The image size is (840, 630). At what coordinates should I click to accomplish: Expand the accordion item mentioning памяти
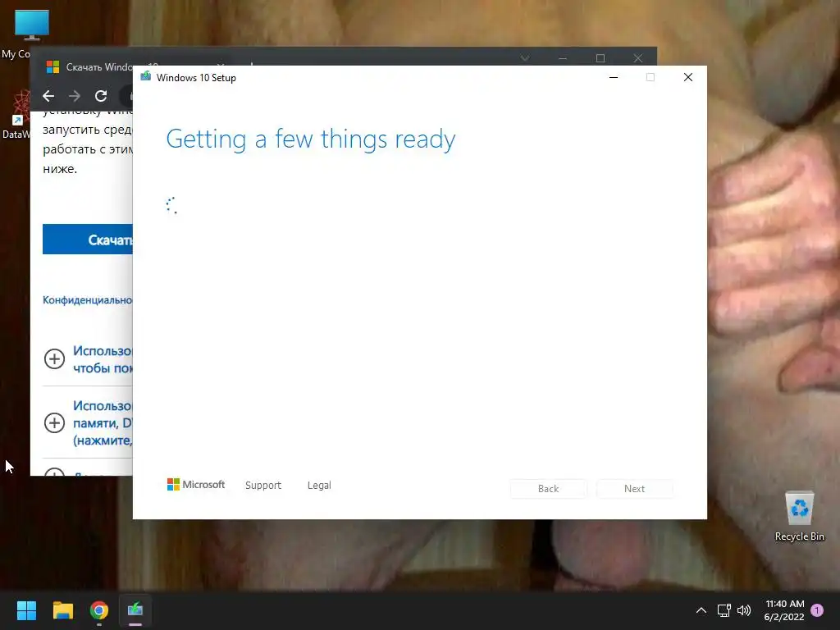[54, 422]
